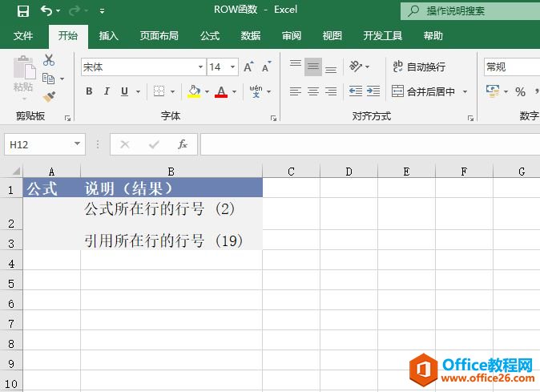Open the 宋体 font name dropdown
This screenshot has width=540, height=392.
(x=200, y=67)
